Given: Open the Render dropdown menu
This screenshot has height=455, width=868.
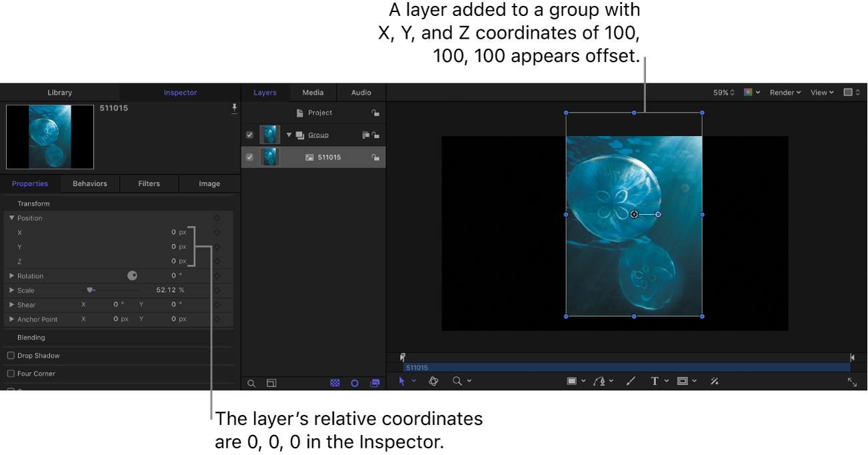Looking at the screenshot, I should coord(785,93).
